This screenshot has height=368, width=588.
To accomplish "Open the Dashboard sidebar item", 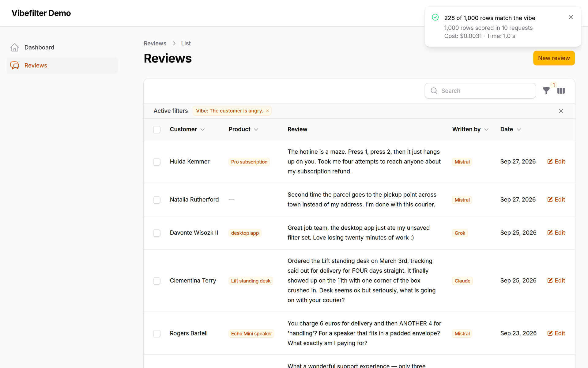I will click(62, 48).
